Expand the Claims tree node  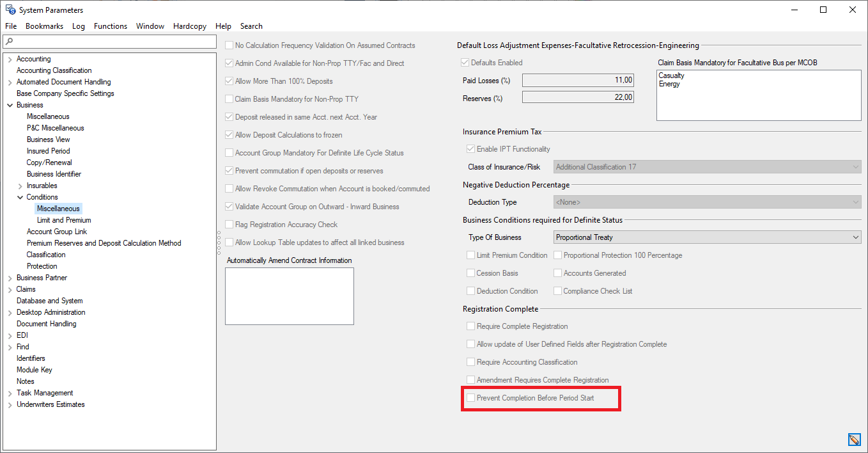pyautogui.click(x=10, y=289)
